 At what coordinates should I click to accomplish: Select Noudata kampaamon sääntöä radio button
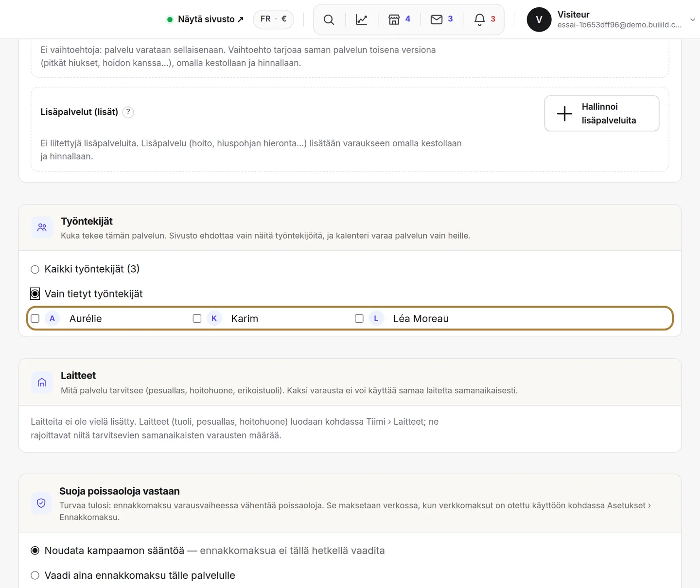coord(35,551)
